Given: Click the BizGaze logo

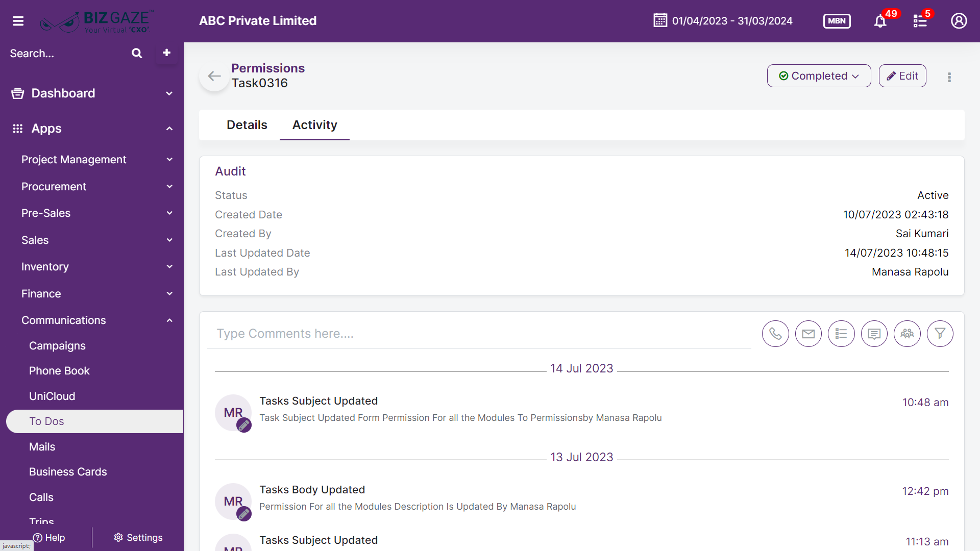Looking at the screenshot, I should point(96,21).
